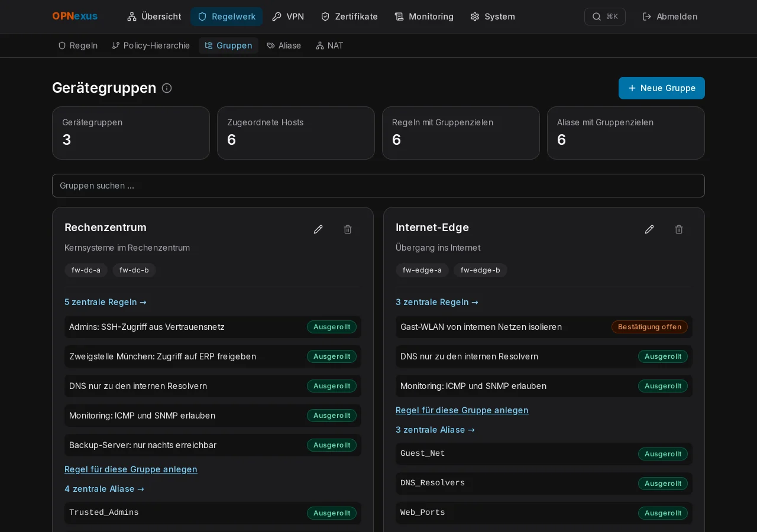Select rule 'Backup-Server: nur nachts erreichbar'
The width and height of the screenshot is (757, 532).
click(x=213, y=445)
